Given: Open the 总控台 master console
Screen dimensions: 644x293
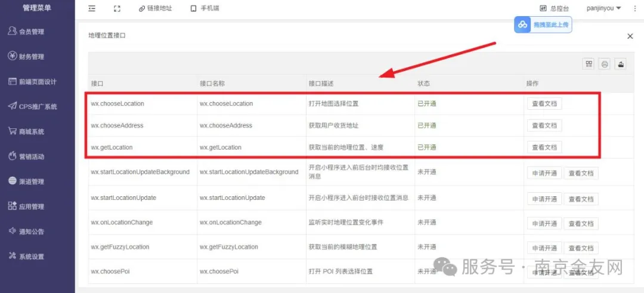Looking at the screenshot, I should pyautogui.click(x=555, y=8).
